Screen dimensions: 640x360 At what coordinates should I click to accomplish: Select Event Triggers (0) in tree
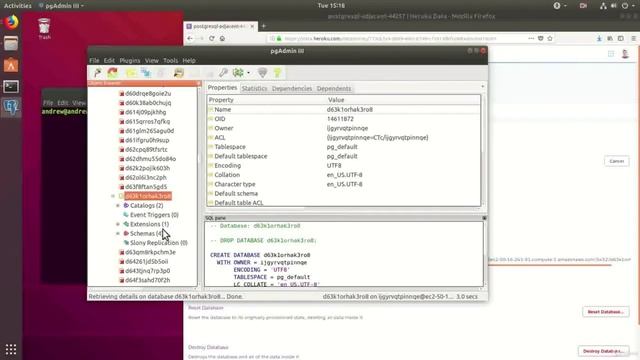tap(154, 215)
